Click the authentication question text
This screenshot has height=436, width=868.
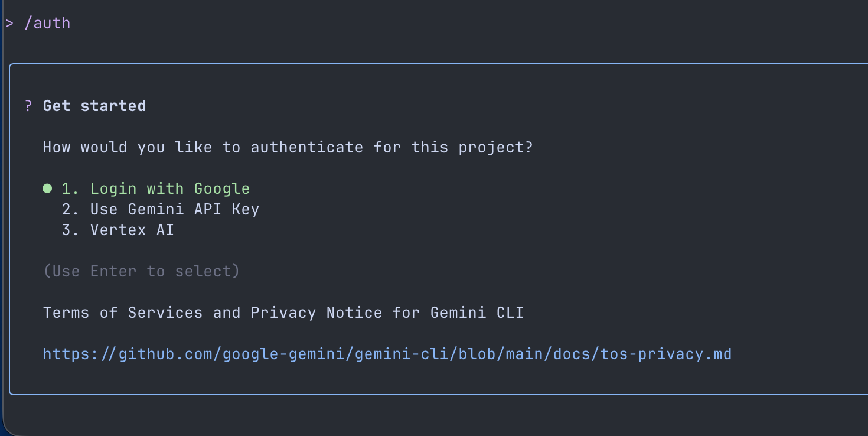288,147
